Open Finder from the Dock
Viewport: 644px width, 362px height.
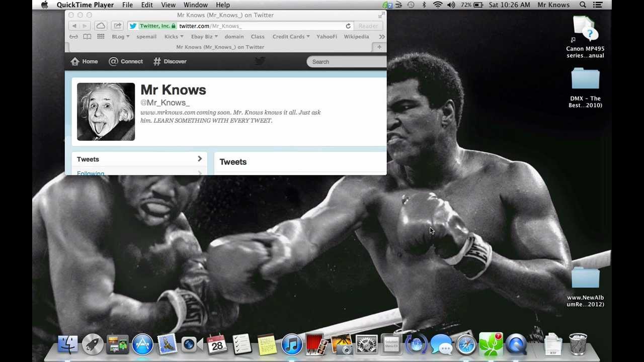click(x=67, y=344)
